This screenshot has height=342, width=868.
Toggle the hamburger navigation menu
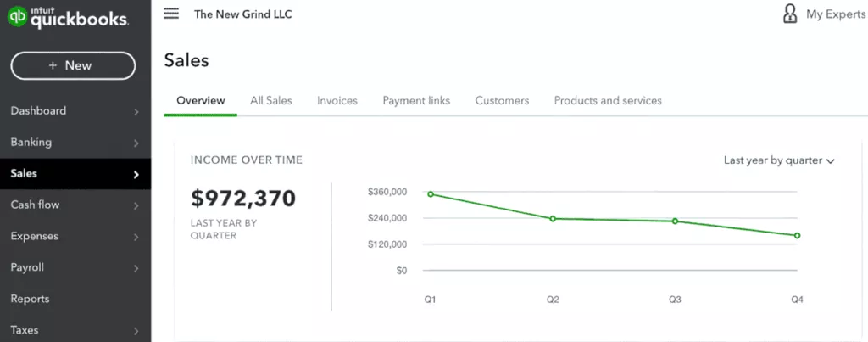171,14
